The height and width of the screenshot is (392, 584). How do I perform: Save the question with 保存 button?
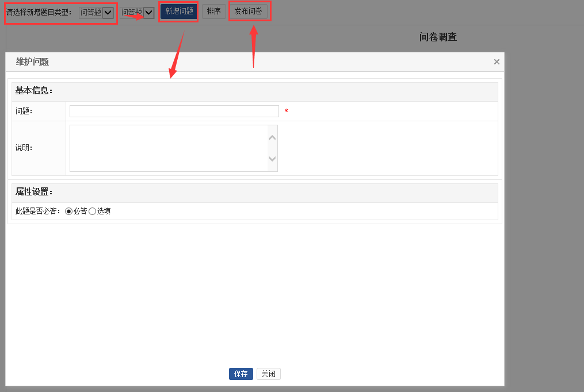pyautogui.click(x=241, y=374)
